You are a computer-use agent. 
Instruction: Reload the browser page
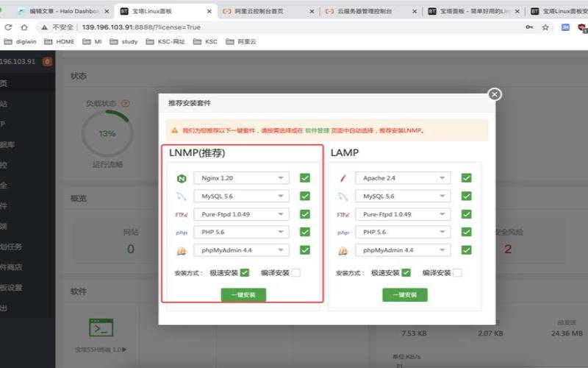coord(8,27)
